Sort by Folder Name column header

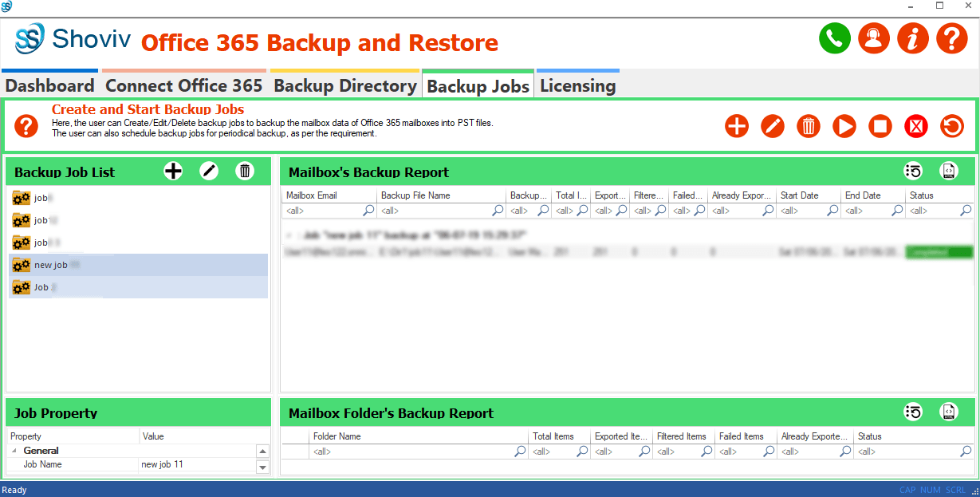click(419, 436)
